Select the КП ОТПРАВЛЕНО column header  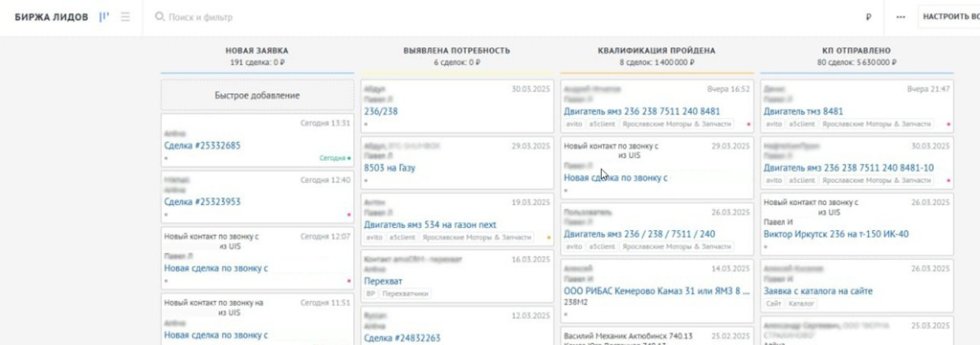coord(857,51)
